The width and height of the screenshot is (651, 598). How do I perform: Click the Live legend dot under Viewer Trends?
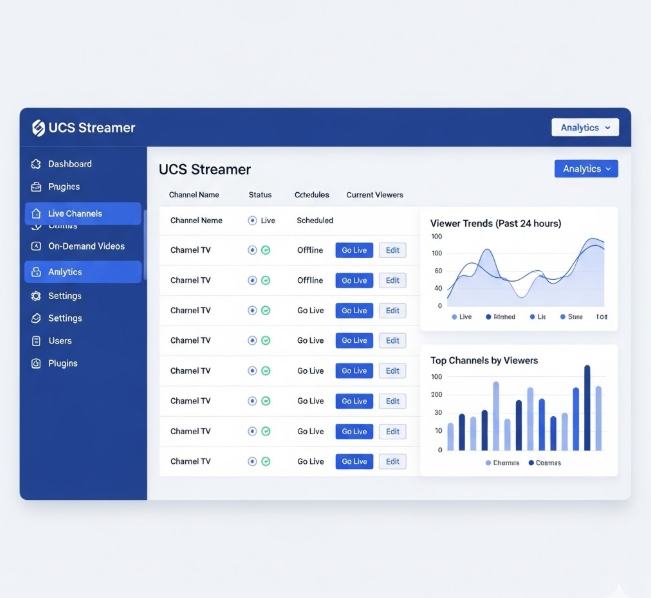(454, 317)
